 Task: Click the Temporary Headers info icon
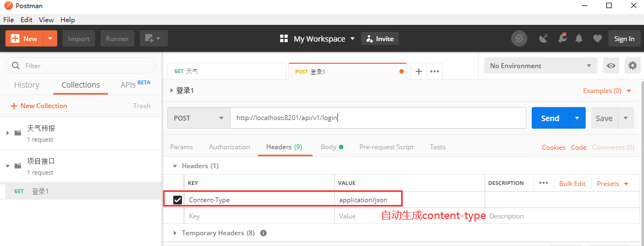(x=263, y=233)
